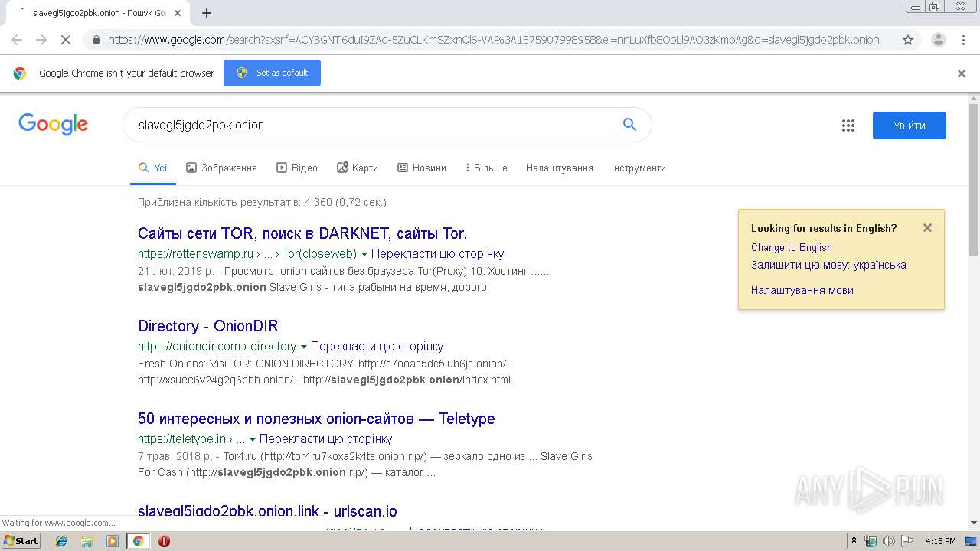Run search with the magnifier icon

(629, 125)
